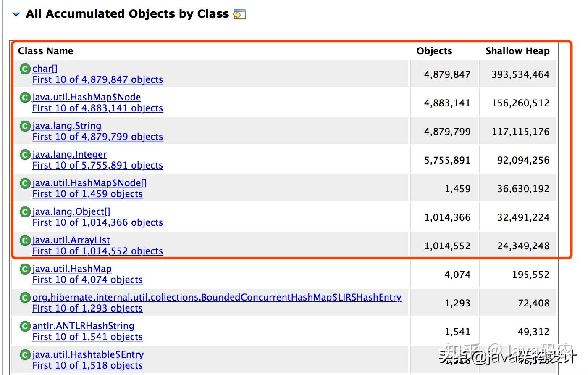This screenshot has height=375, width=588.
Task: Click the java.lang.Integer class icon
Action: 25,154
